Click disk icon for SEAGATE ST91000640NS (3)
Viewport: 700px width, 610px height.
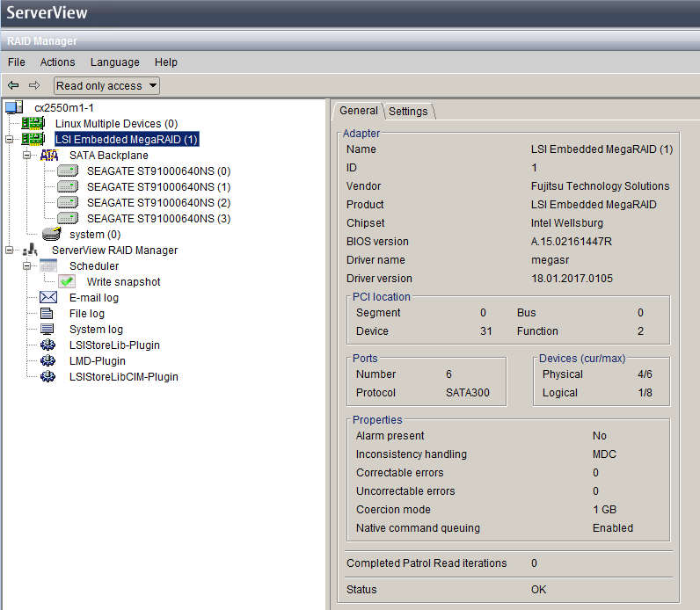coord(68,218)
